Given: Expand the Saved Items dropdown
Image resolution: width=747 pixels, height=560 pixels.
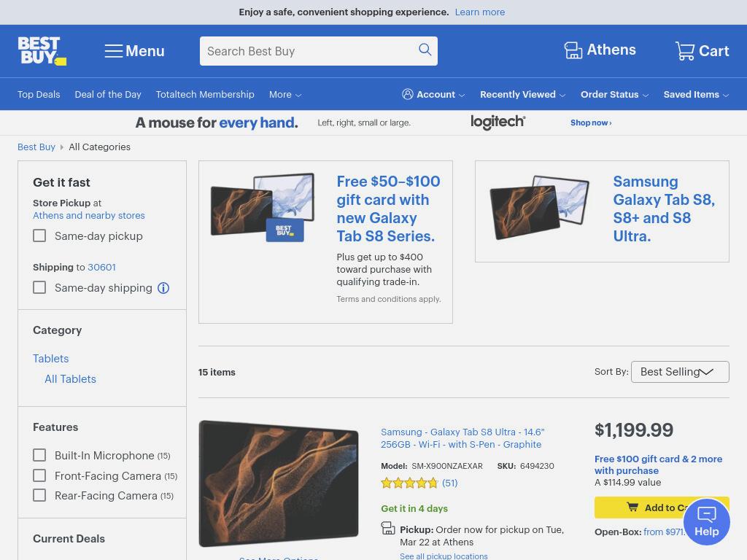Looking at the screenshot, I should (x=696, y=94).
